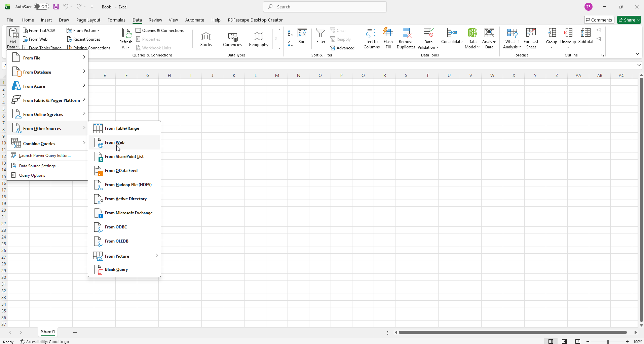644x344 pixels.
Task: Sort descending Z to A
Action: point(291,43)
